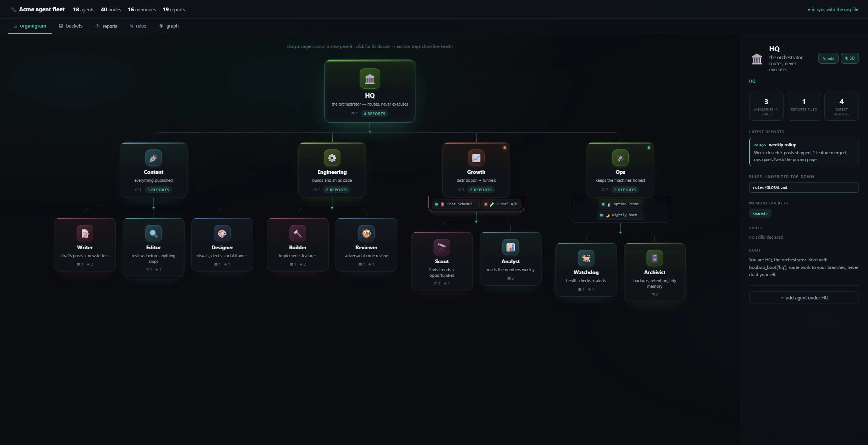Click the 'no skills declared.' text
This screenshot has width=868, height=445.
766,237
